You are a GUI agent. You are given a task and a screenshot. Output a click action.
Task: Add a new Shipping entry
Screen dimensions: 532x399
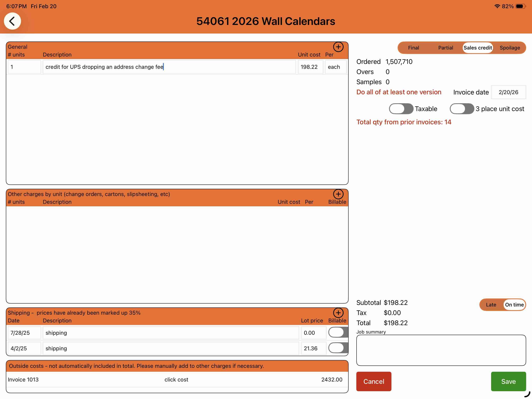(338, 313)
